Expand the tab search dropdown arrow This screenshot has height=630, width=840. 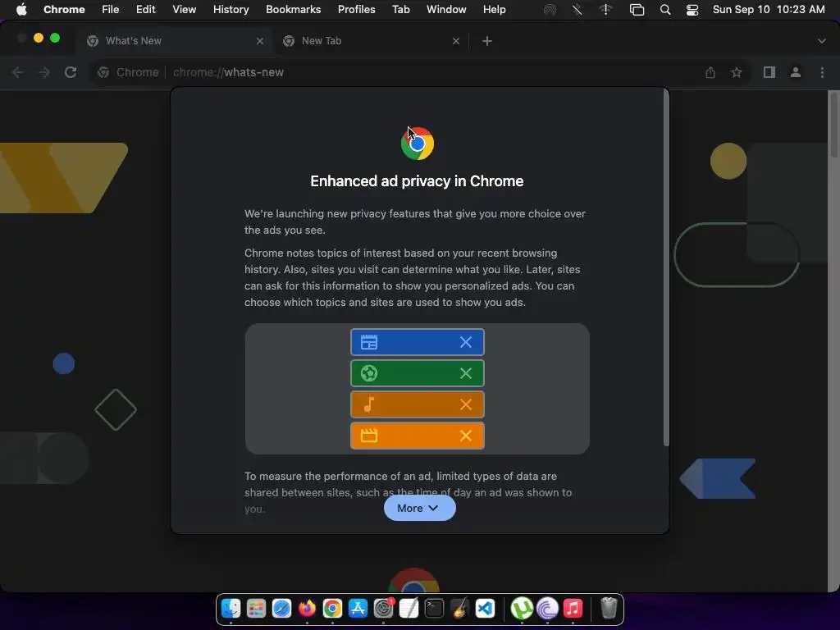click(821, 41)
